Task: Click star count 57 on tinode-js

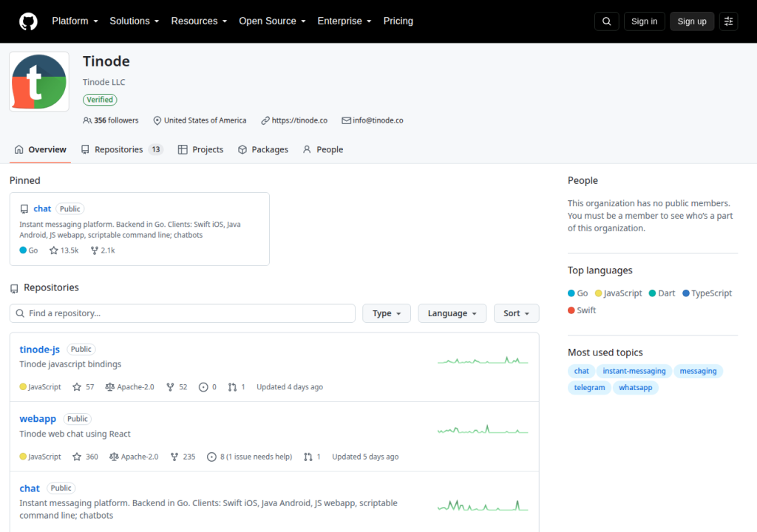Action: click(x=83, y=386)
